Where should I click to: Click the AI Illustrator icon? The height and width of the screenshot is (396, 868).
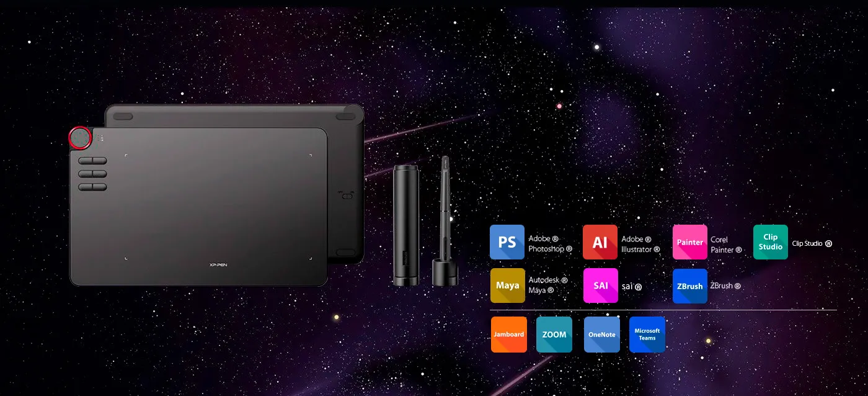600,242
